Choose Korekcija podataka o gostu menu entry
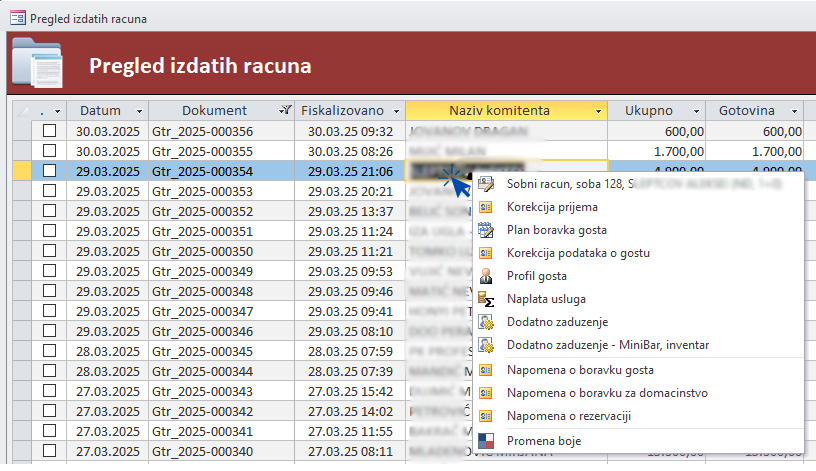 580,252
